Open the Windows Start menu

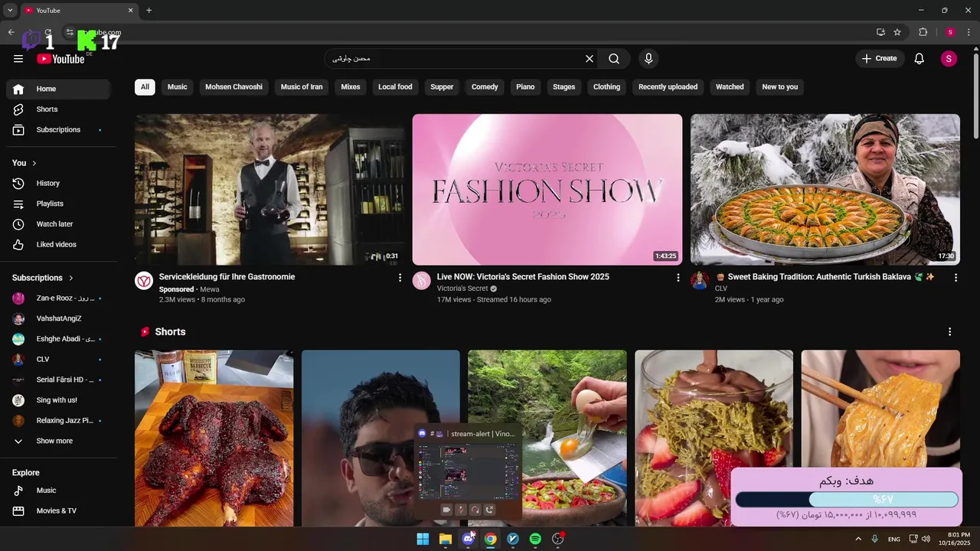[423, 539]
